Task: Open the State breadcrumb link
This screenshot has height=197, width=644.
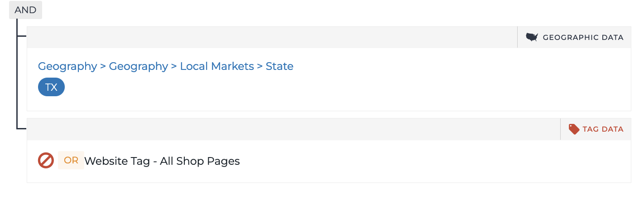Action: click(279, 66)
